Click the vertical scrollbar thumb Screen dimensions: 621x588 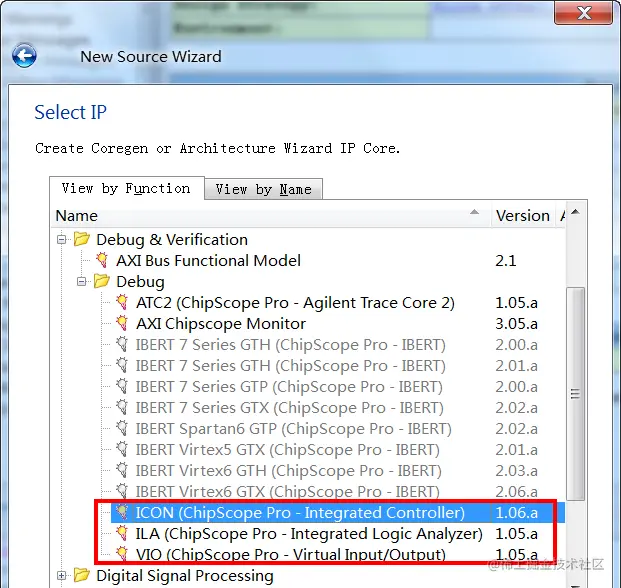pyautogui.click(x=575, y=394)
